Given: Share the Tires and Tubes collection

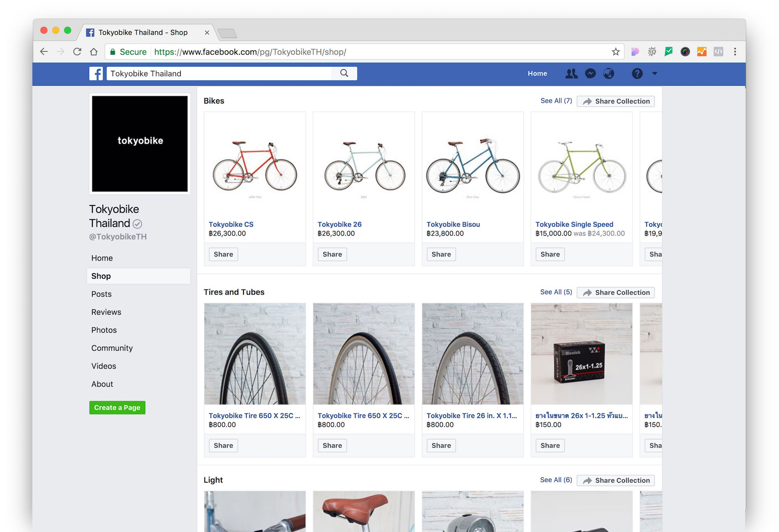Looking at the screenshot, I should (x=616, y=292).
